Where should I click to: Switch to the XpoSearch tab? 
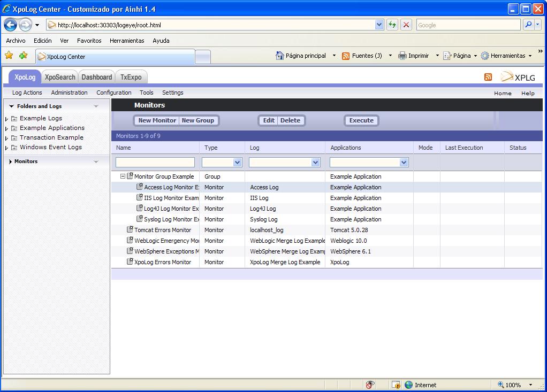tap(60, 77)
